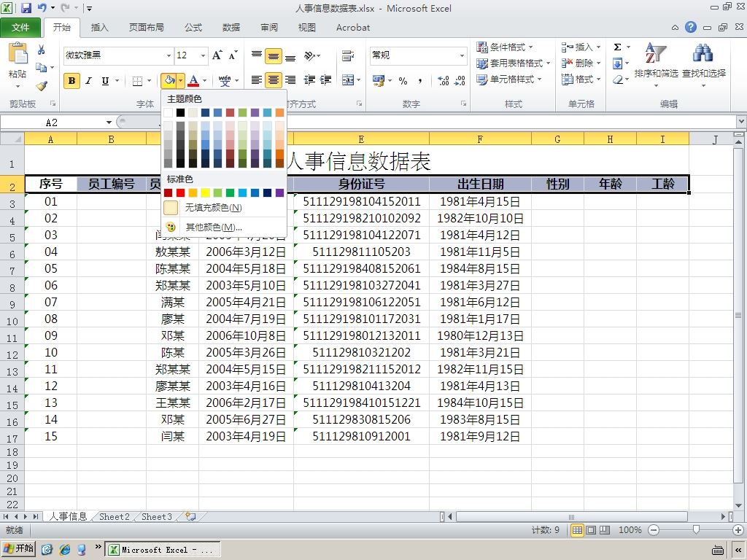Toggle align text left
The width and height of the screenshot is (747, 560).
[256, 80]
